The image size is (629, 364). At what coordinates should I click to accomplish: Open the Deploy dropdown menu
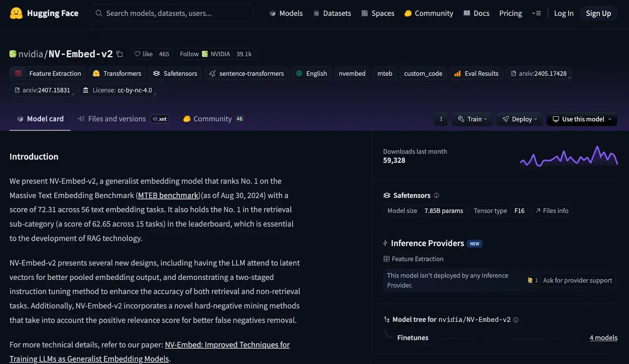[519, 119]
